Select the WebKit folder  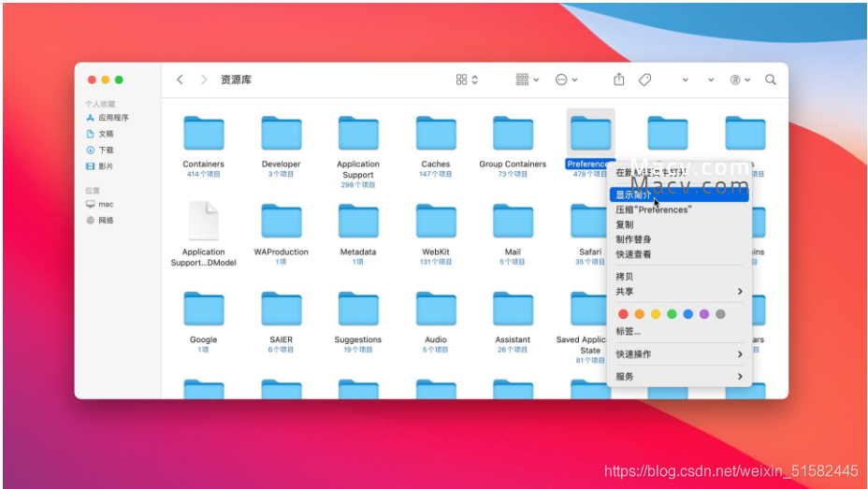coord(436,222)
